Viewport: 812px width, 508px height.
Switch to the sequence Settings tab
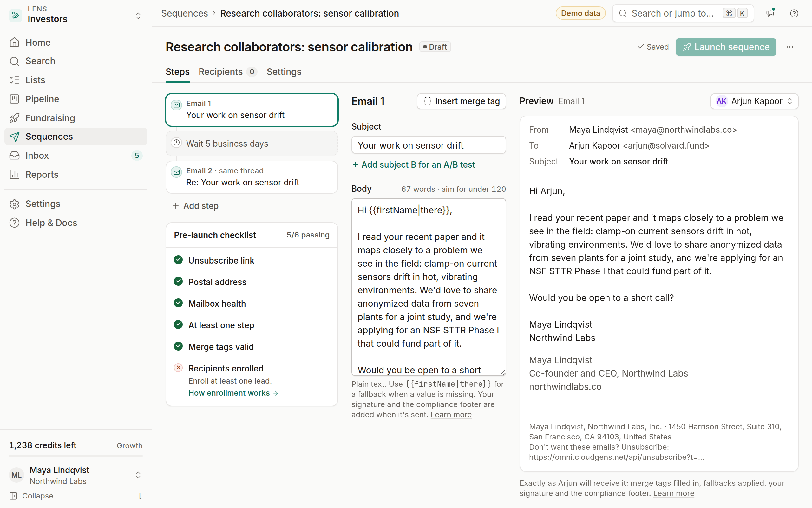[284, 72]
